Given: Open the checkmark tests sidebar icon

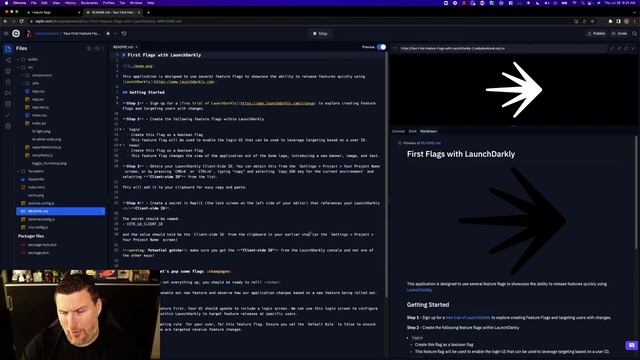Looking at the screenshot, I should pos(8,115).
